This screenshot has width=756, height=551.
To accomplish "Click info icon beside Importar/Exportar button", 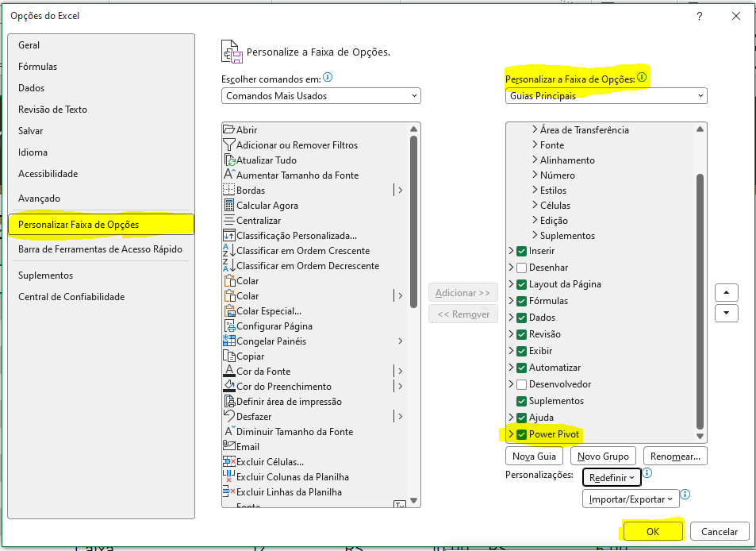I will (x=685, y=494).
